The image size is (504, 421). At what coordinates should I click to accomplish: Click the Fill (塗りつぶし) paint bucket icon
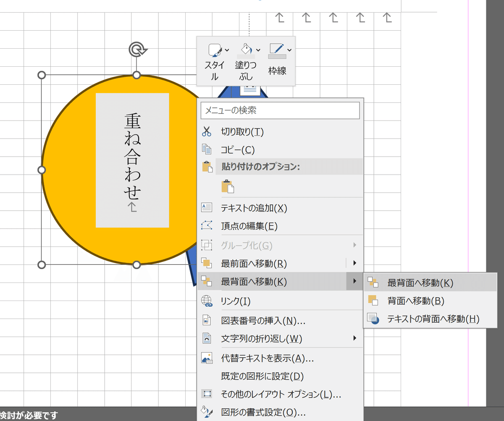247,49
